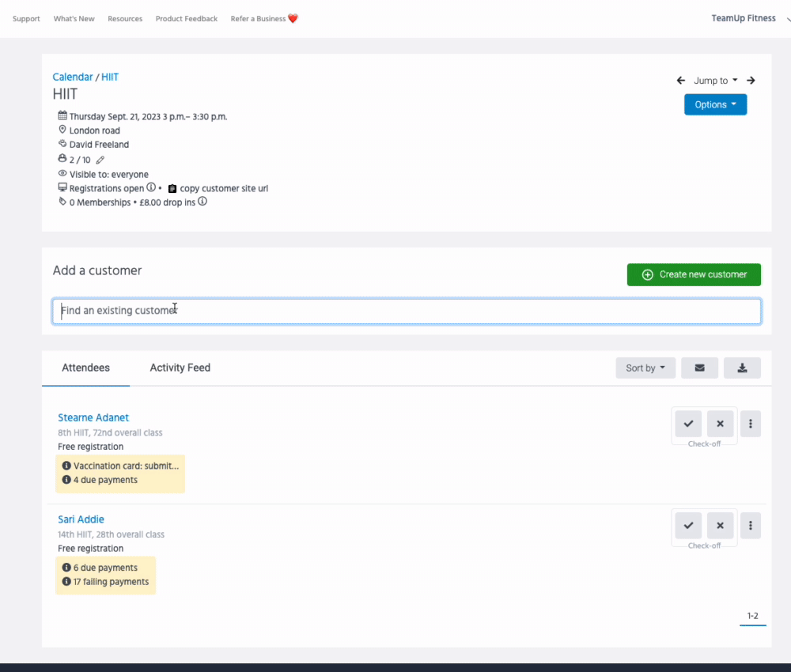The width and height of the screenshot is (791, 672).
Task: Click the pencil icon to edit class capacity
Action: tap(100, 160)
